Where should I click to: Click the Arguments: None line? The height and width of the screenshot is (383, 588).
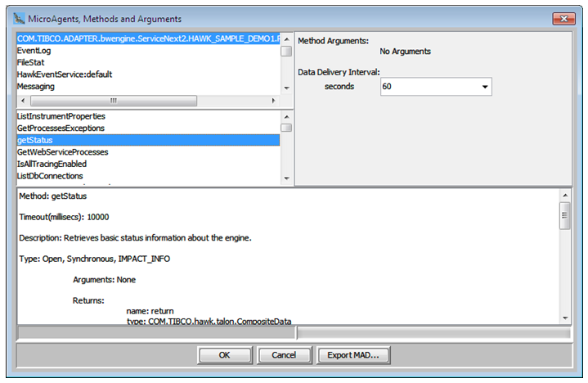tap(104, 280)
